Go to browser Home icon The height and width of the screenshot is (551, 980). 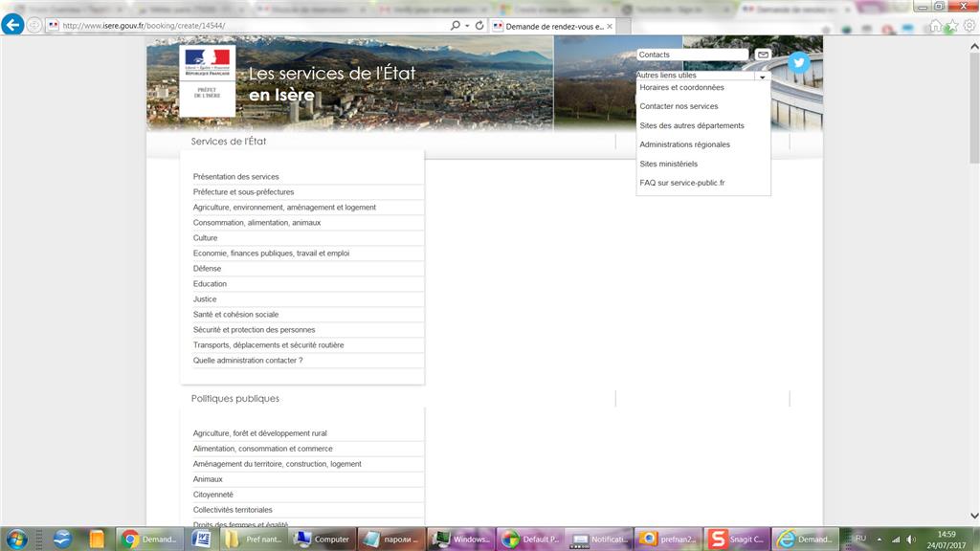coord(935,26)
